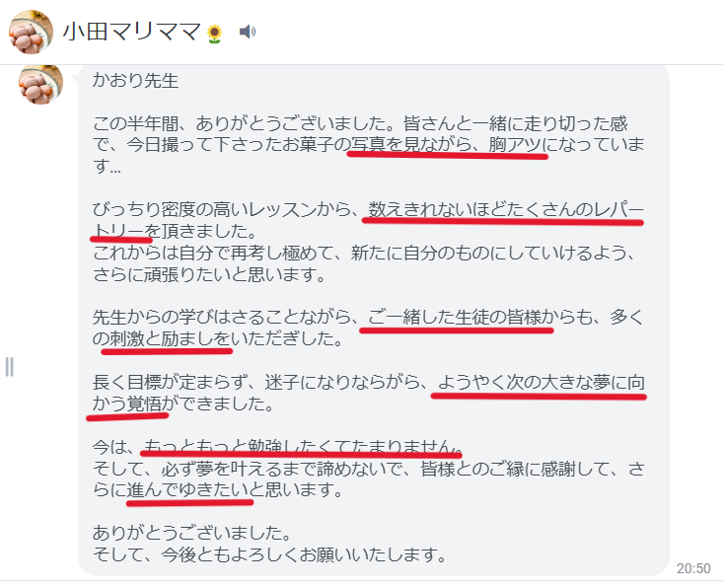The image size is (723, 588).
Task: Click the greeting line かおり先生
Action: click(x=135, y=80)
